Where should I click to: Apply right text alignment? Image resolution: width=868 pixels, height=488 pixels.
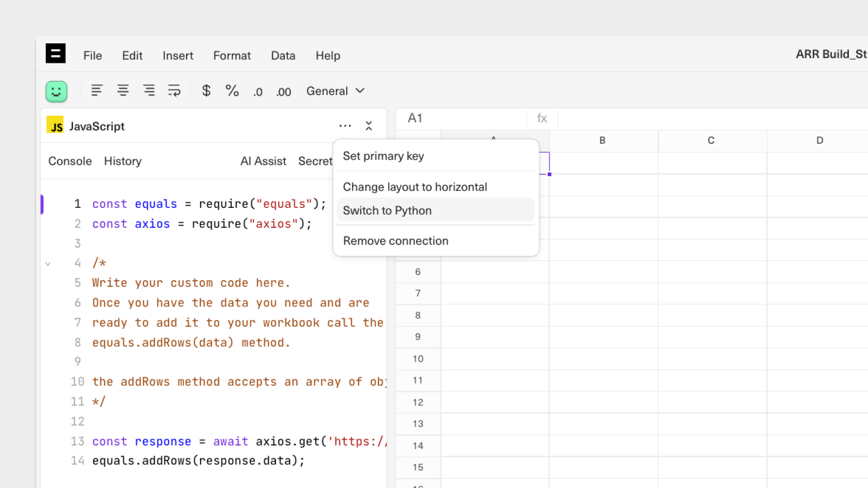tap(149, 90)
